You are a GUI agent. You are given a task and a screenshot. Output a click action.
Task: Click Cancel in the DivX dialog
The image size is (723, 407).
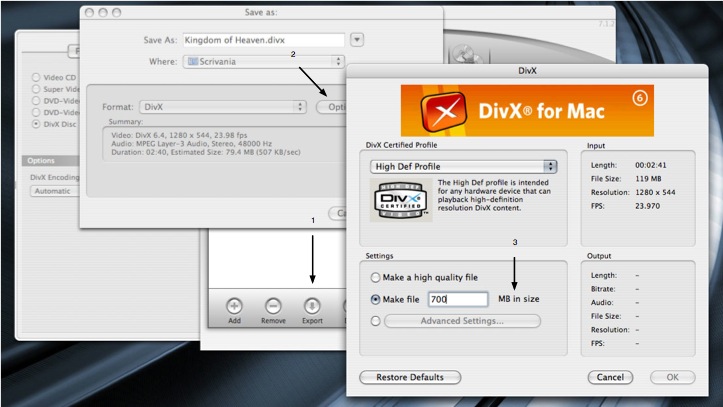tap(610, 377)
